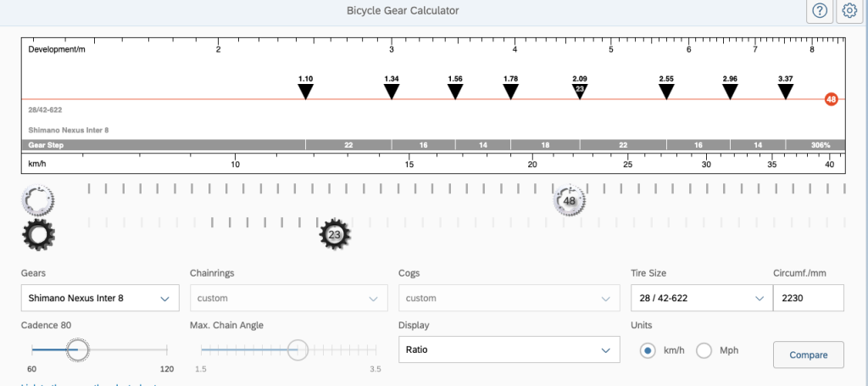The image size is (868, 386).
Task: Click the 1.10 gear ratio marker
Action: pos(306,92)
